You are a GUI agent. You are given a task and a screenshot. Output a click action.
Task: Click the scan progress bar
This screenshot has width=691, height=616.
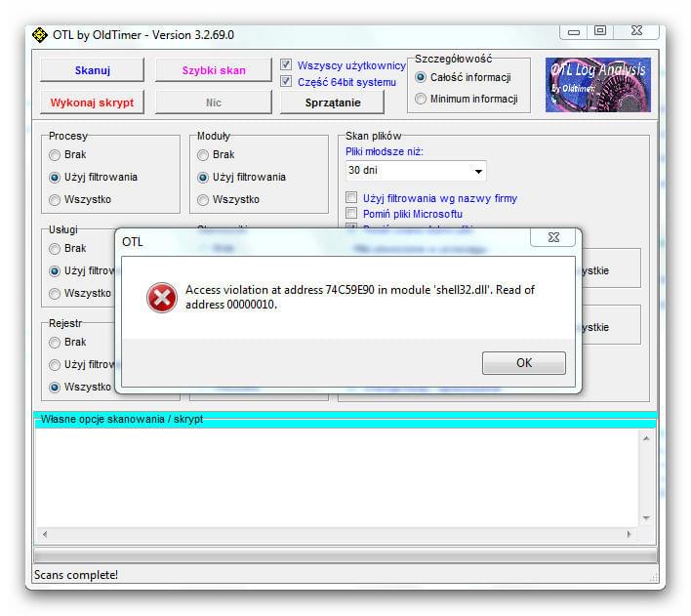(x=345, y=555)
